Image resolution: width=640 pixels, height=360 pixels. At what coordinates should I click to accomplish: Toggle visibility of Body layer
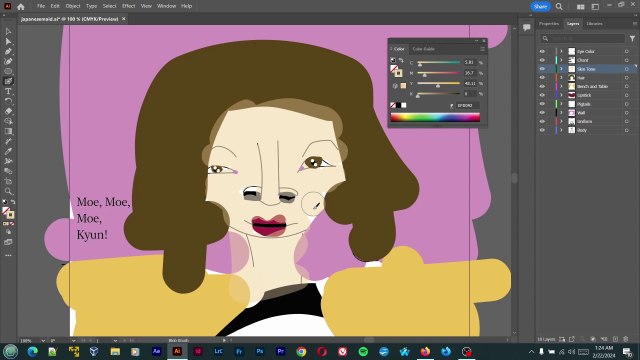pos(542,130)
